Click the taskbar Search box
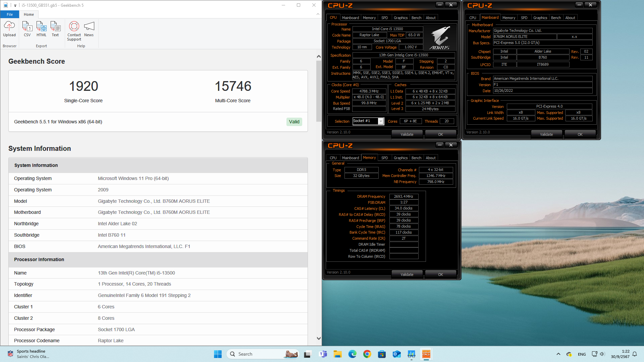 (263, 354)
